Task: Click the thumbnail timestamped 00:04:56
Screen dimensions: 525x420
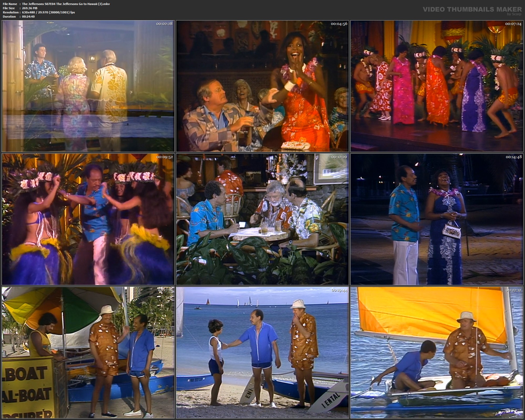Action: pyautogui.click(x=262, y=86)
